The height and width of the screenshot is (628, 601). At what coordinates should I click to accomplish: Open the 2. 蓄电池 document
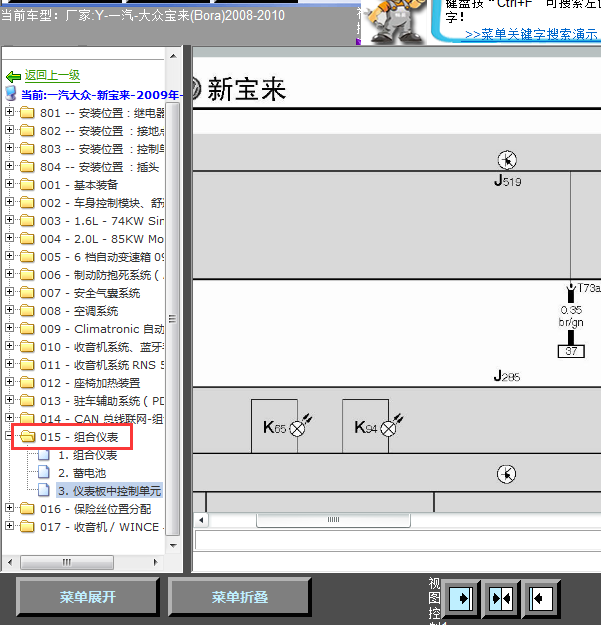click(x=82, y=473)
